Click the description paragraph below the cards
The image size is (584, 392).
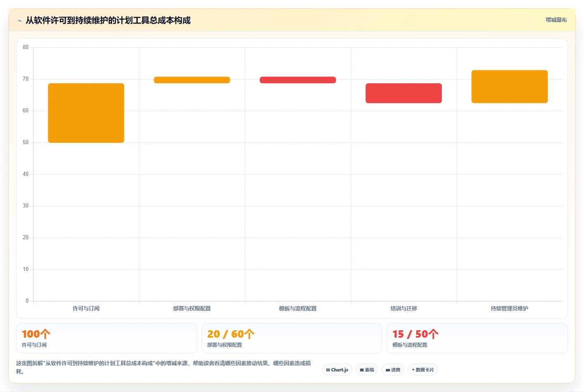tap(164, 367)
